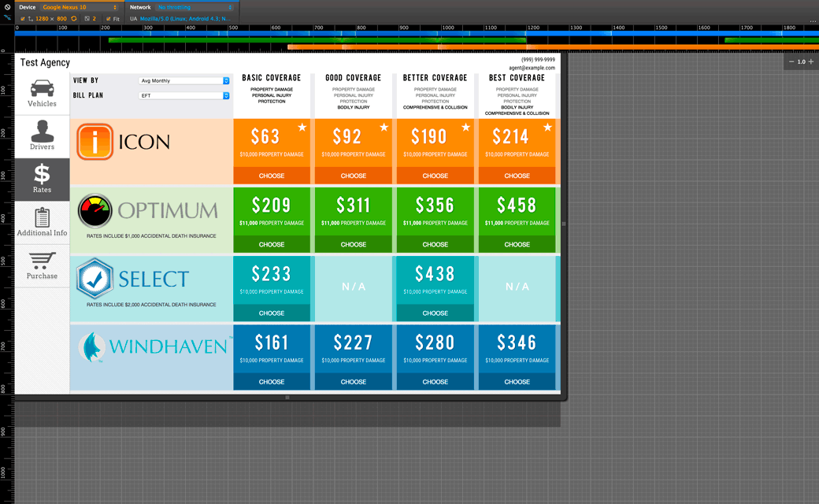819x504 pixels.
Task: Click the Optimum gauge logo
Action: point(94,210)
